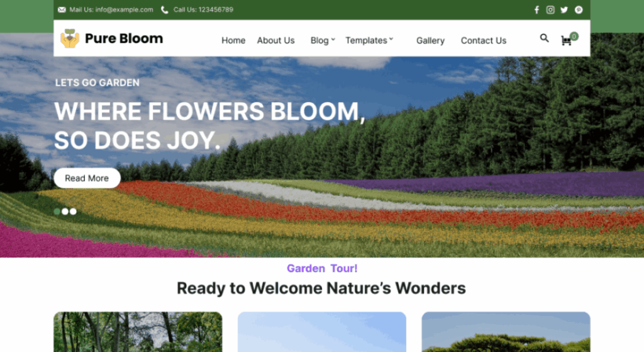Select the first slider dot
The height and width of the screenshot is (352, 644).
(x=57, y=212)
